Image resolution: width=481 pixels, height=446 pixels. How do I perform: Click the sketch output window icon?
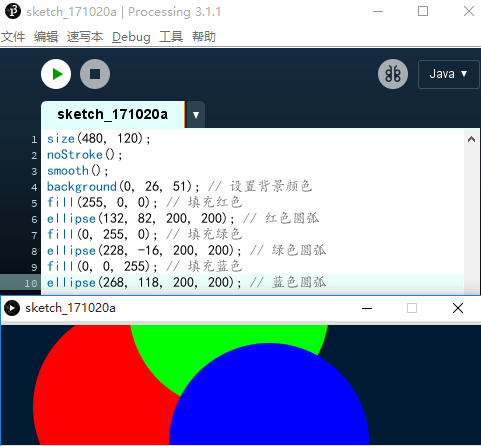(x=12, y=308)
